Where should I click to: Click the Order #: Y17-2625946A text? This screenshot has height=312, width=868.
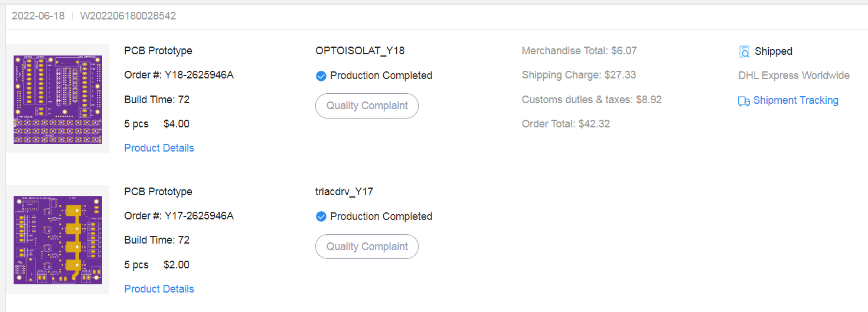(x=179, y=216)
